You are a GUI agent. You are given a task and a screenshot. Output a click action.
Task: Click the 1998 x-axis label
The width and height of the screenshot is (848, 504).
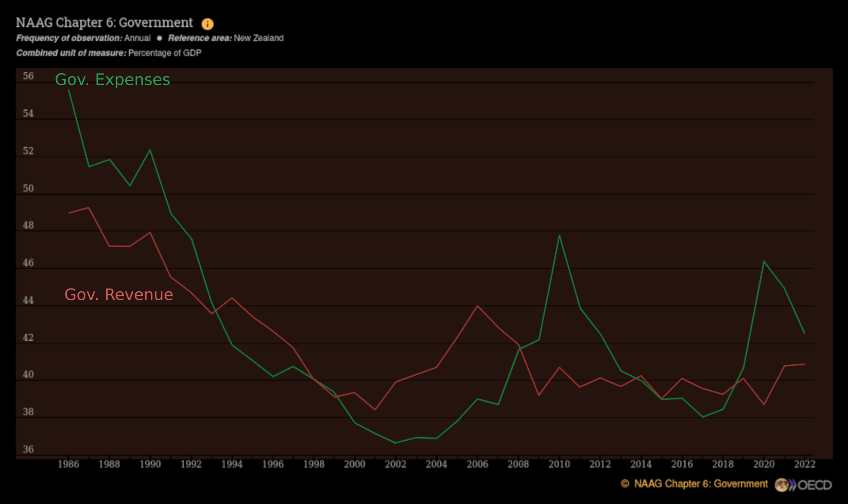point(314,464)
